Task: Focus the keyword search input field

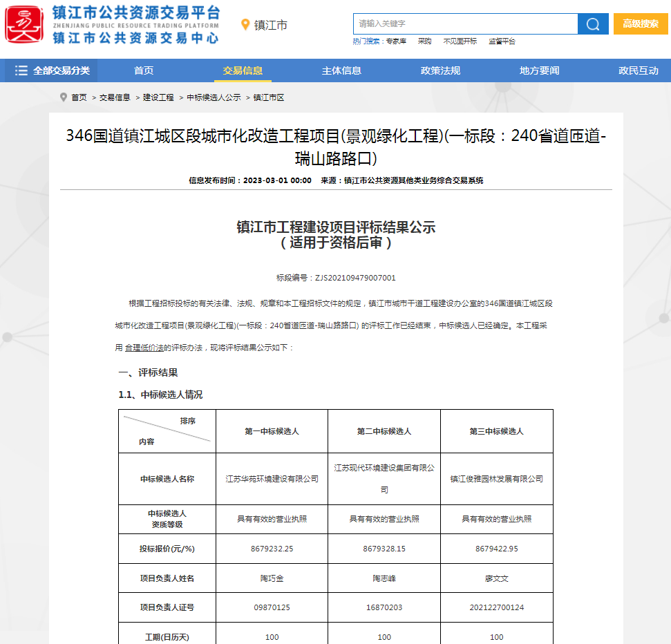Action: [x=466, y=24]
